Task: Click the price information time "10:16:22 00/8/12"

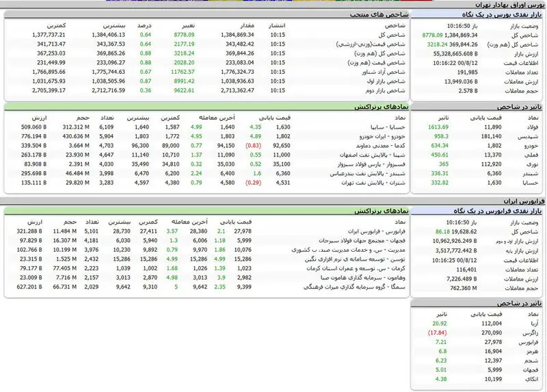Action: pyautogui.click(x=455, y=63)
